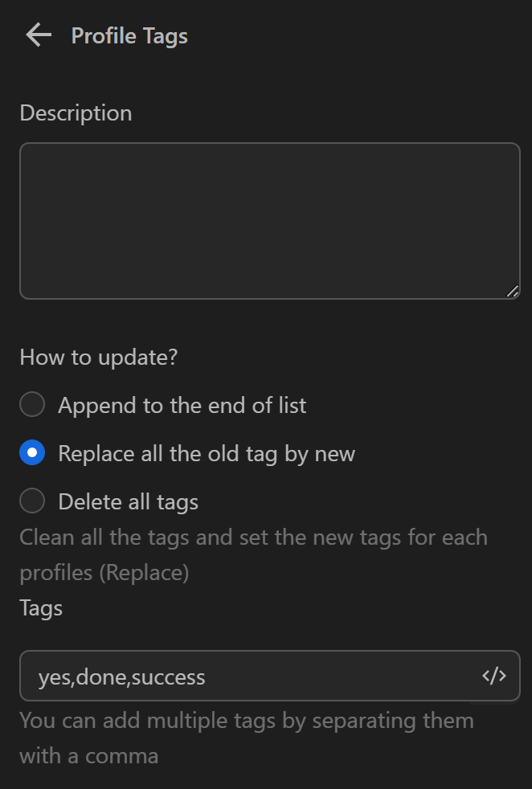
Task: Click the Profile Tags header title
Action: pyautogui.click(x=129, y=36)
